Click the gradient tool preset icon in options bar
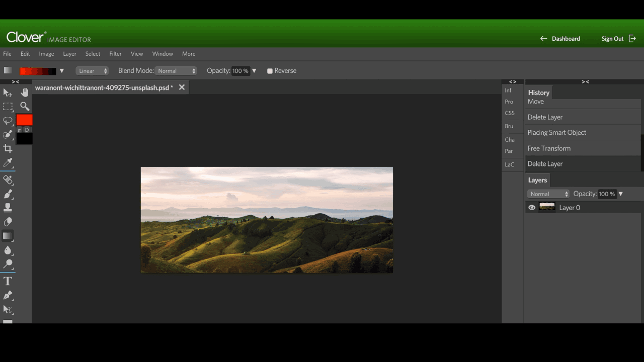This screenshot has width=644, height=362. (x=8, y=70)
